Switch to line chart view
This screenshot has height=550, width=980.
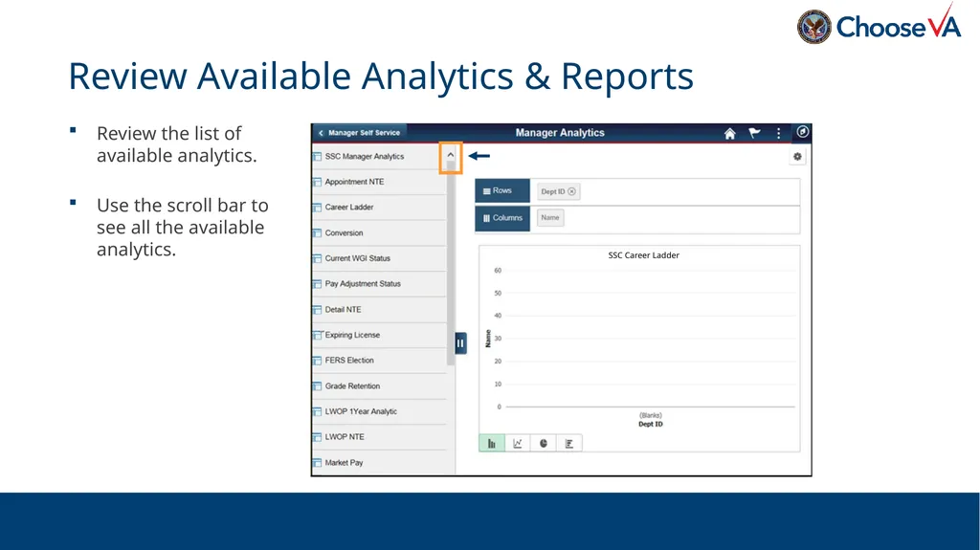(518, 443)
